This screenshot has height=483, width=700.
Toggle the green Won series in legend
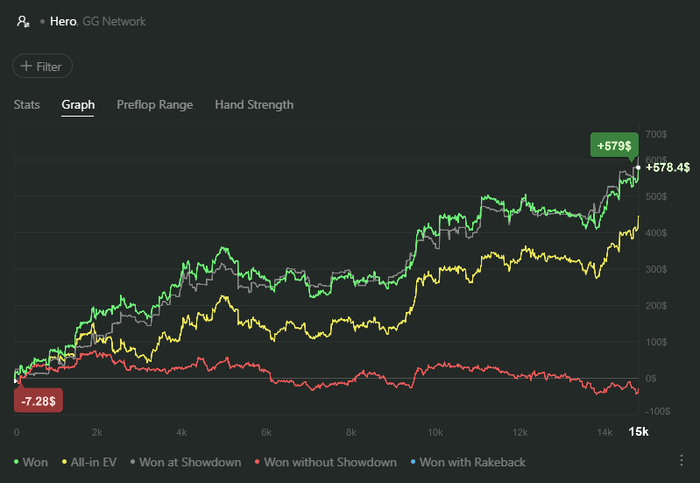click(31, 462)
